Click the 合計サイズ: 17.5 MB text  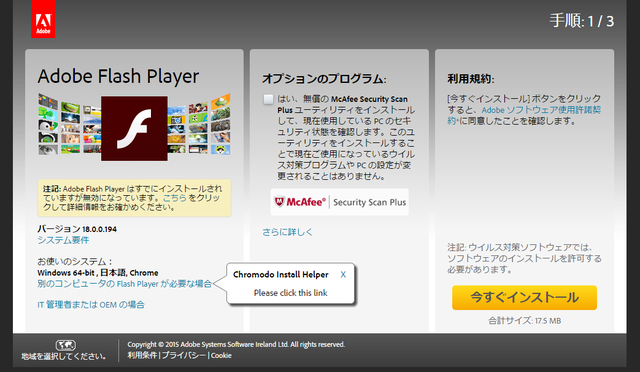[524, 321]
